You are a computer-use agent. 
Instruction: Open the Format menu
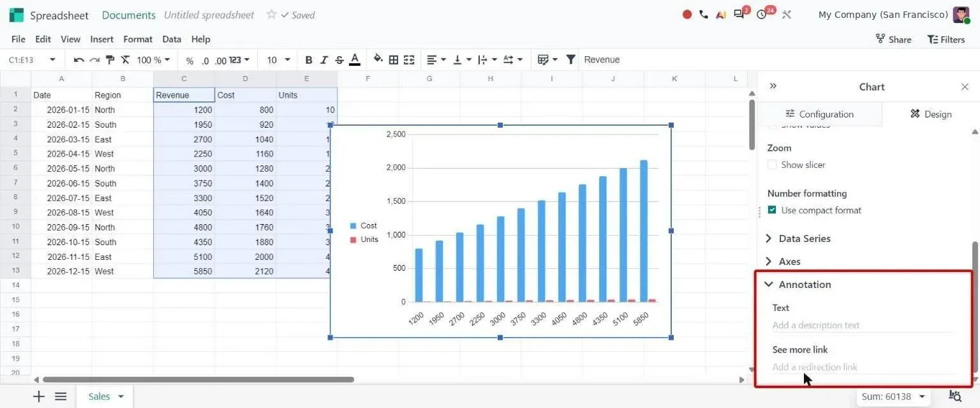point(138,39)
